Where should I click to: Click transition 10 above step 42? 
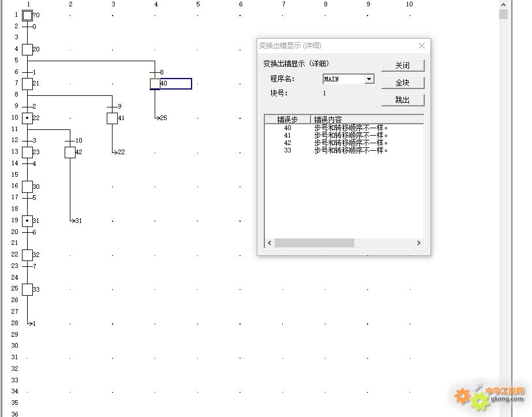pos(74,140)
